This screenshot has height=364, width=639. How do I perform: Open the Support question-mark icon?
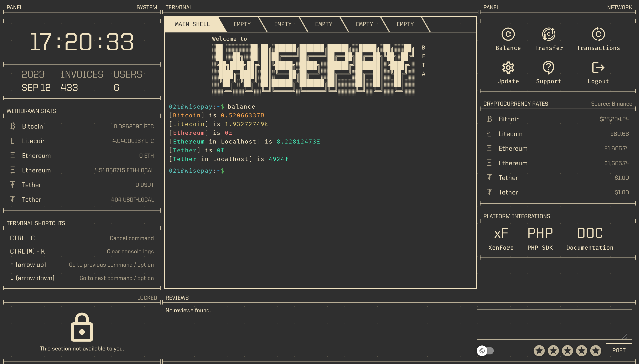click(x=549, y=68)
